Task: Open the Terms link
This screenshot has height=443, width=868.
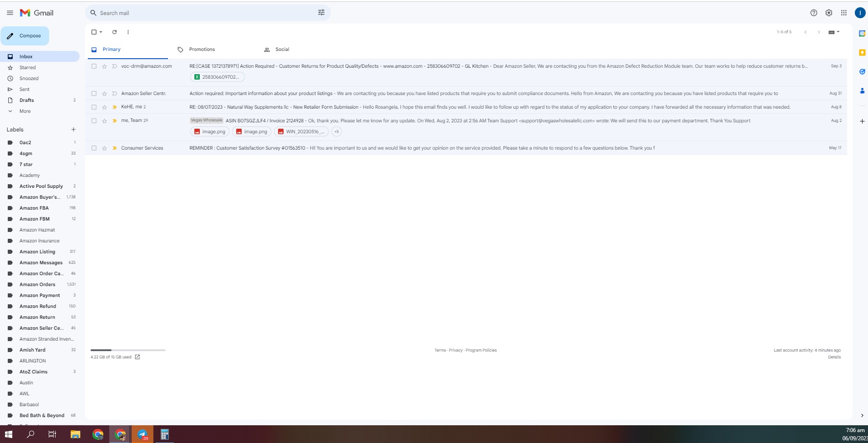Action: pyautogui.click(x=440, y=350)
